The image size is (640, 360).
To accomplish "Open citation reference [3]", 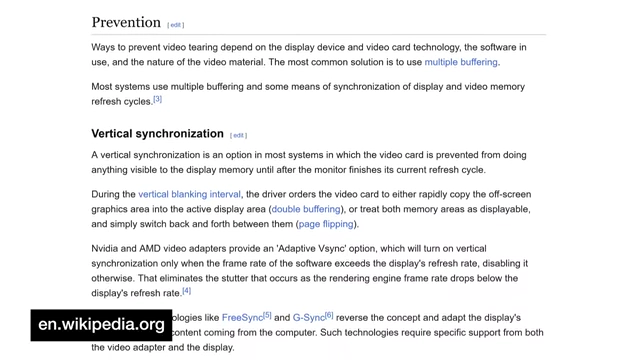I will (x=158, y=99).
